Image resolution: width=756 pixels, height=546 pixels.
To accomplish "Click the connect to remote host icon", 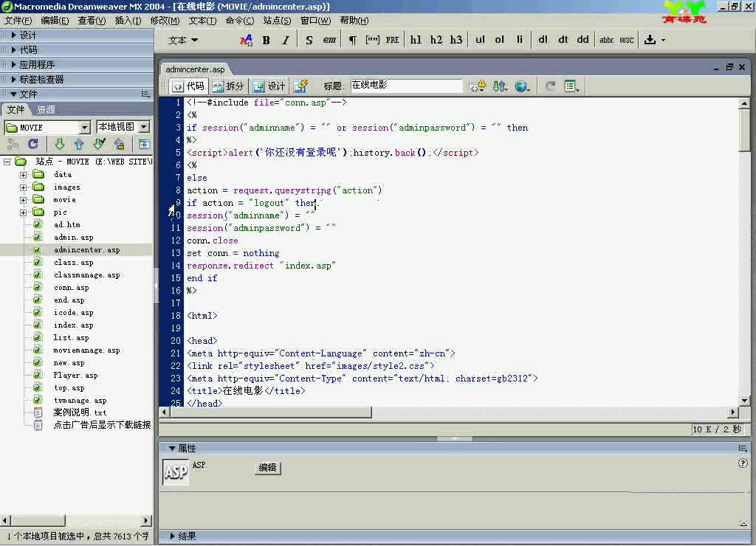I will click(13, 144).
